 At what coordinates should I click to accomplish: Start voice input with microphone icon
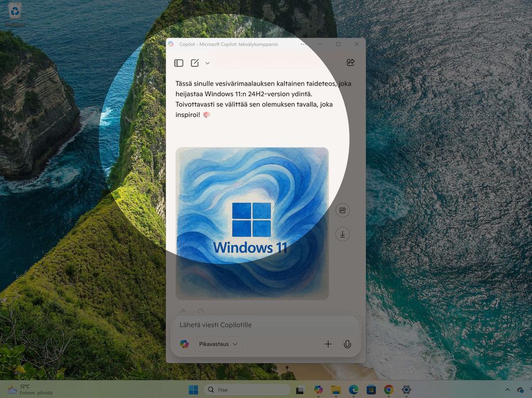click(347, 344)
